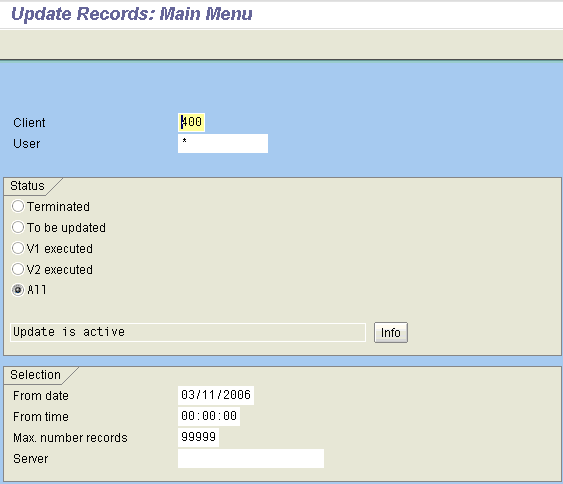Click the Max. number records field

(x=198, y=437)
